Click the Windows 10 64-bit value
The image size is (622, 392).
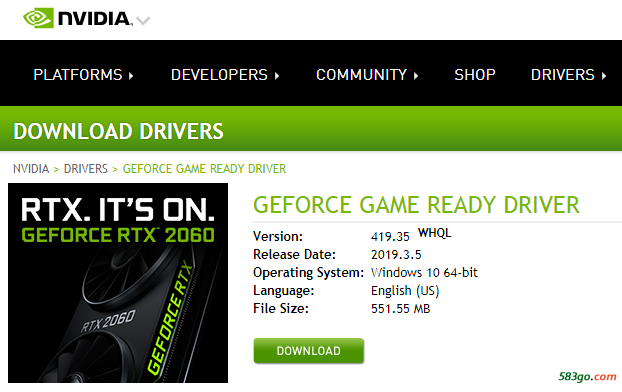(424, 273)
